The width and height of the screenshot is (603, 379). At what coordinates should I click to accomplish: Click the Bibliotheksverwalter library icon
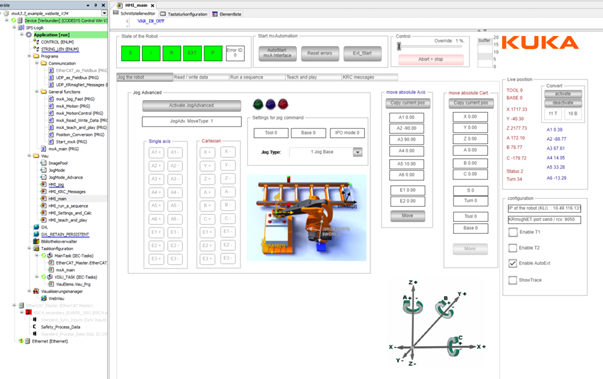36,241
